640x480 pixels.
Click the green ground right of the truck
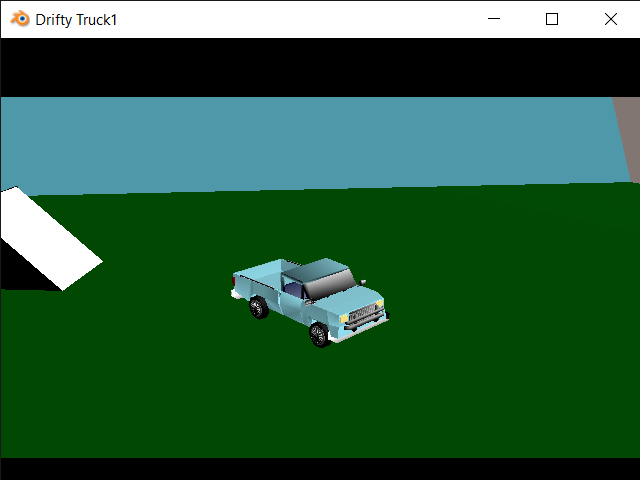(500, 300)
